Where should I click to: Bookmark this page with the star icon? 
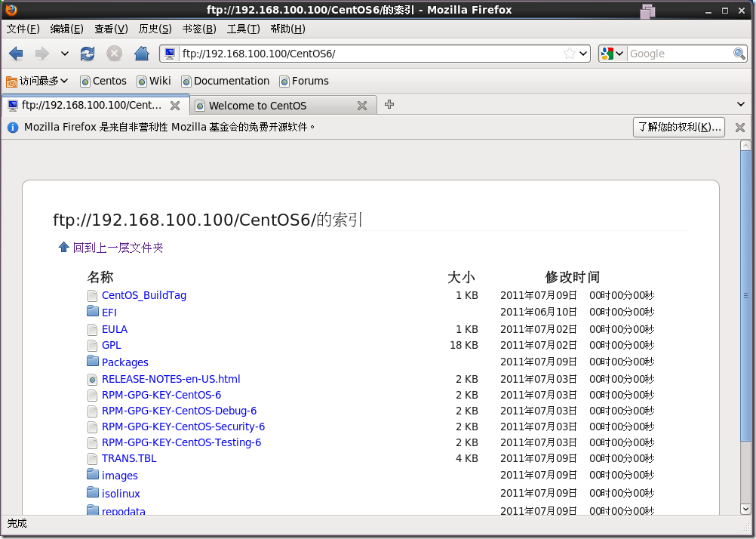coord(570,54)
